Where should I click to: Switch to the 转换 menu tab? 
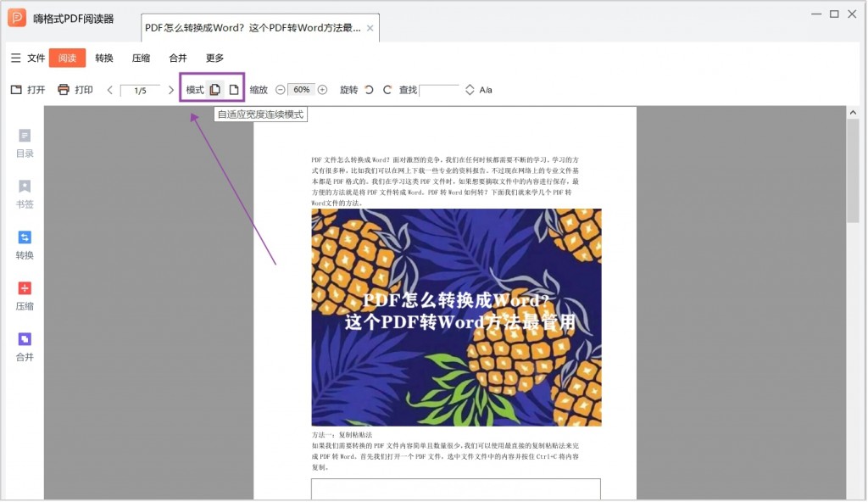tap(104, 58)
